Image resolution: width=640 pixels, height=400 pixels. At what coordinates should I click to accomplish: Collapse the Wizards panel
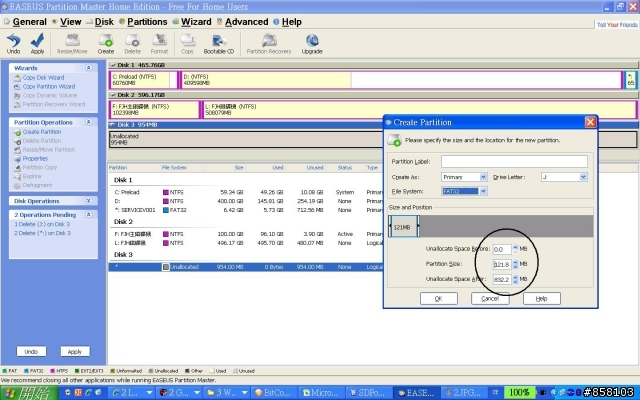[x=88, y=68]
